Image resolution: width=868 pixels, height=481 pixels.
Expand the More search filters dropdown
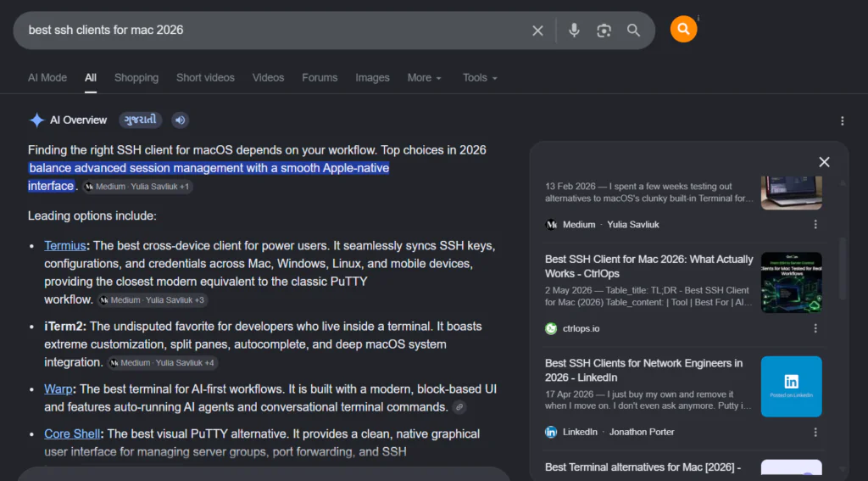click(x=425, y=78)
